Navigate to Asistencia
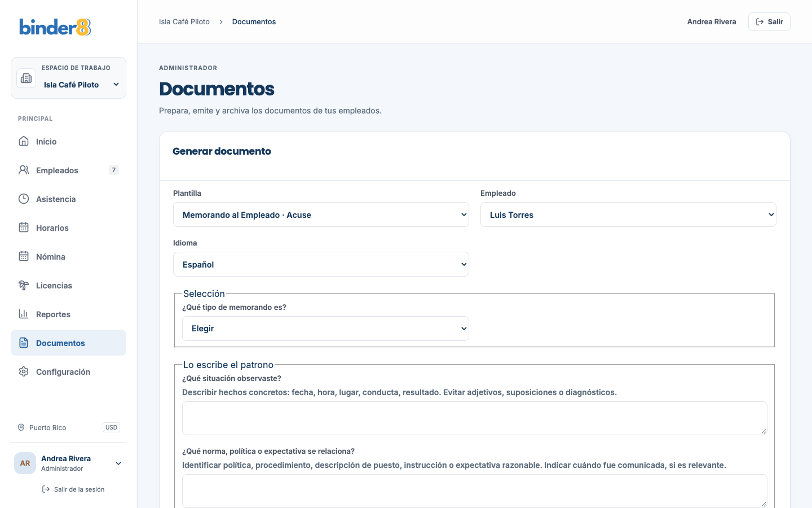The height and width of the screenshot is (508, 812). pos(69,199)
